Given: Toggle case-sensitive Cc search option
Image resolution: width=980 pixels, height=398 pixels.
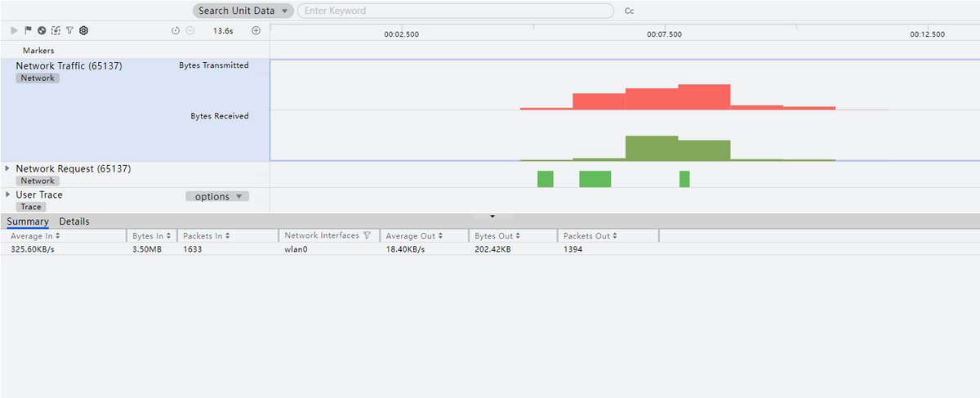Looking at the screenshot, I should 629,11.
